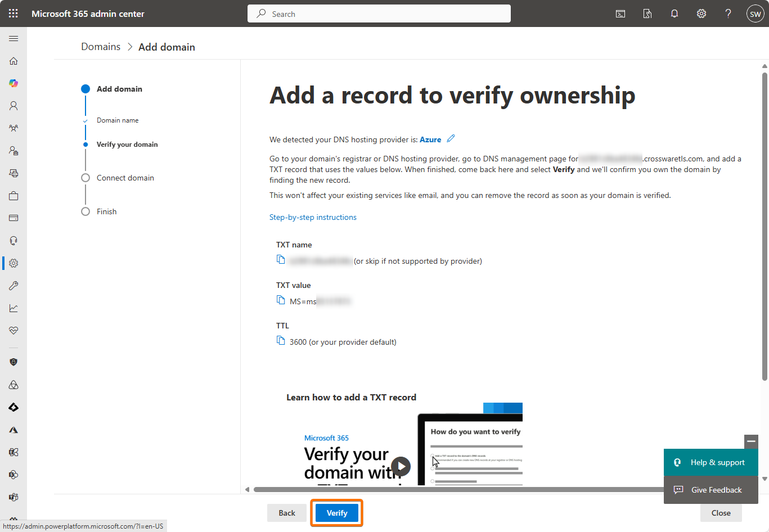Expand the left navigation hamburger menu
769x532 pixels.
click(14, 38)
